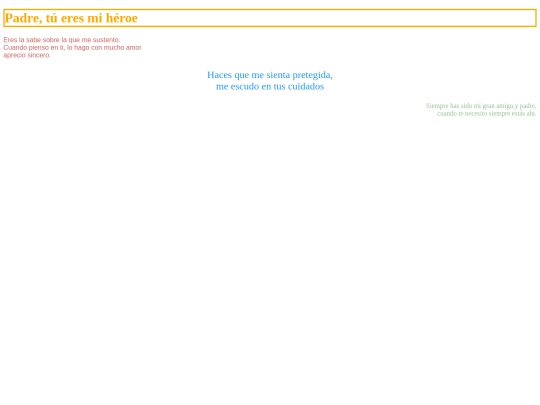Click the blue line "me escudo en tus cuidados"

coord(270,86)
